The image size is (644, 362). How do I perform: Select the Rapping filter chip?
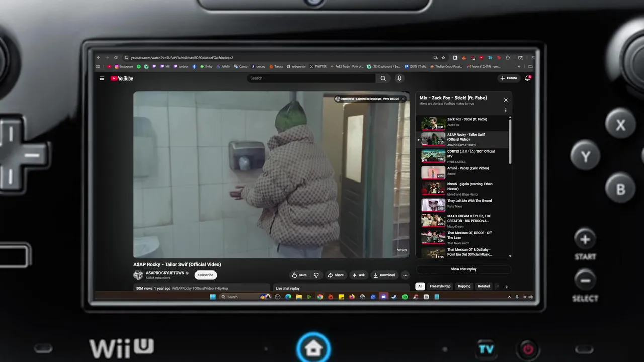(x=464, y=286)
